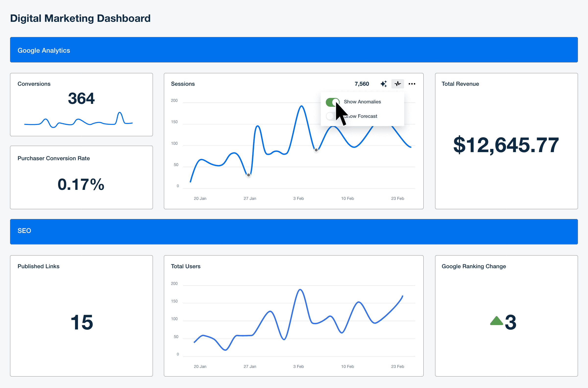Image resolution: width=588 pixels, height=388 pixels.
Task: Choose Show Anomalies from the options popup
Action: pyautogui.click(x=362, y=102)
